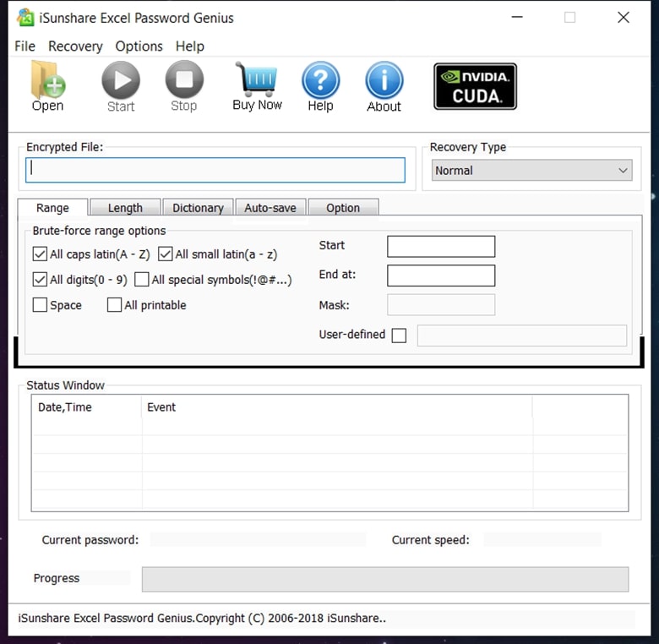Image resolution: width=659 pixels, height=644 pixels.
Task: Enable the User-defined checkbox
Action: coord(399,336)
